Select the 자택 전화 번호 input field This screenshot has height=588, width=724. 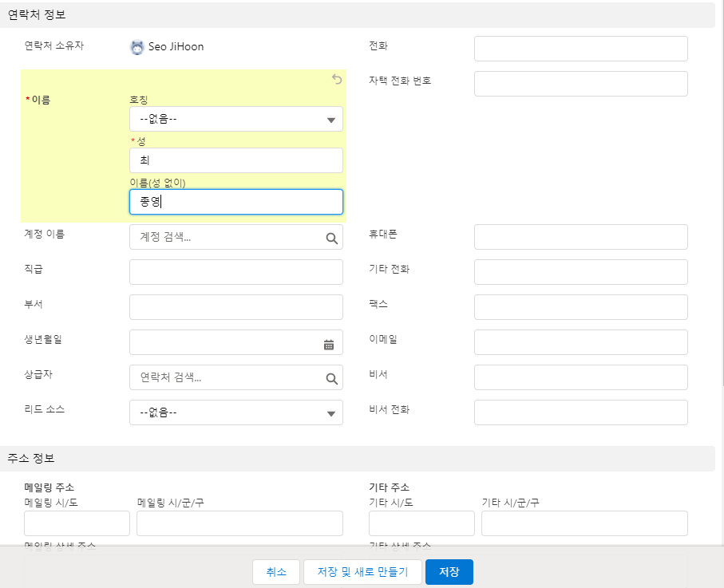pyautogui.click(x=580, y=84)
